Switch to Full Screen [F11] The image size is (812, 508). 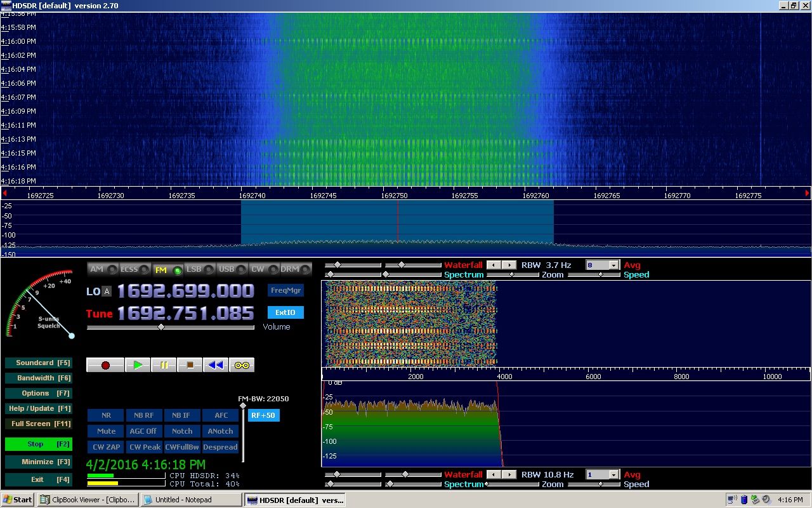pyautogui.click(x=38, y=424)
